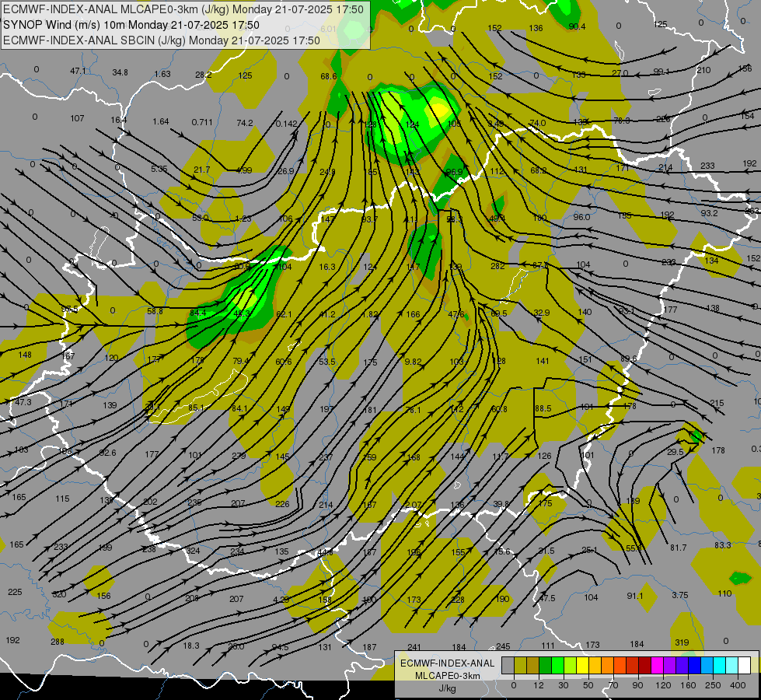The width and height of the screenshot is (761, 700).
Task: Select the pure yellow legend swatch
Action: [x=582, y=665]
